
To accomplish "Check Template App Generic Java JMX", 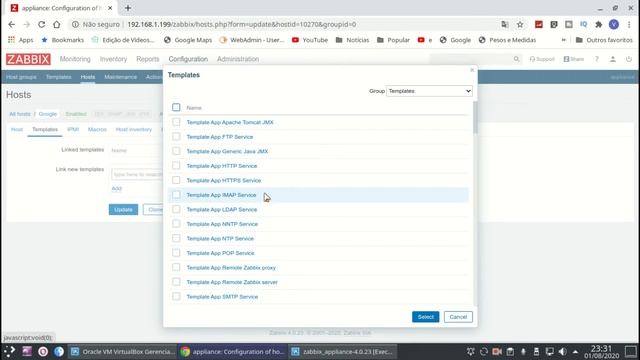I will [176, 151].
